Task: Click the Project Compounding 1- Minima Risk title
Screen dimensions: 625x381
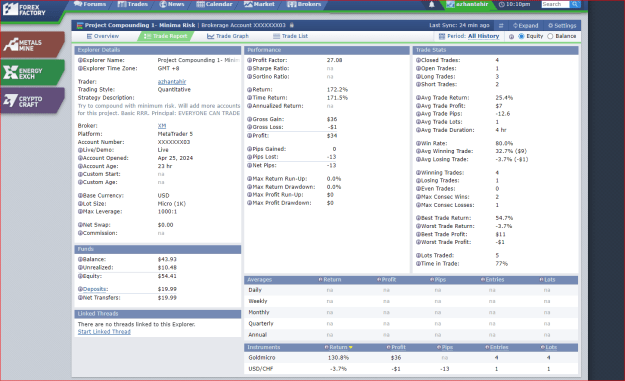Action: point(140,26)
